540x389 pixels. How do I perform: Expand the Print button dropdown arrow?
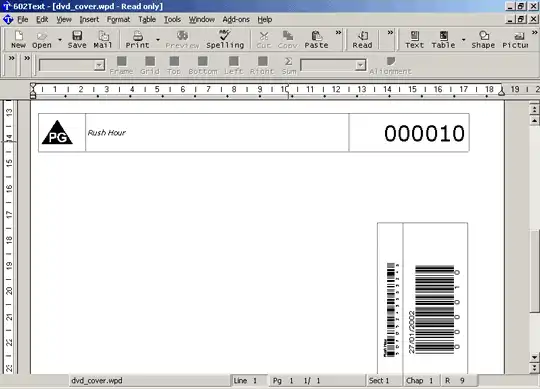pyautogui.click(x=158, y=40)
